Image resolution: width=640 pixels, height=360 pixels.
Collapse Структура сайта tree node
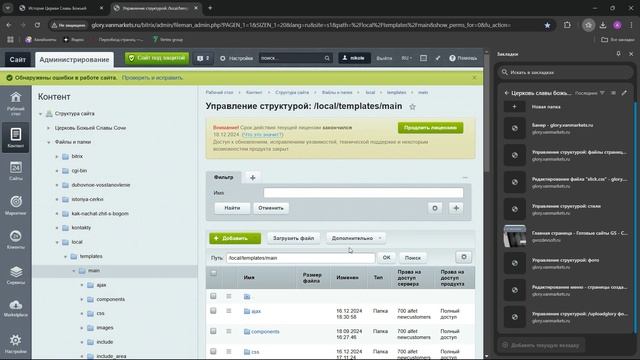click(x=40, y=114)
